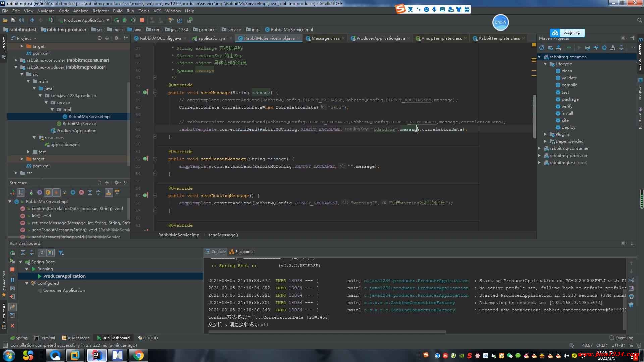644x362 pixels.
Task: Click Execute Maven Goal icon
Action: pos(588,48)
